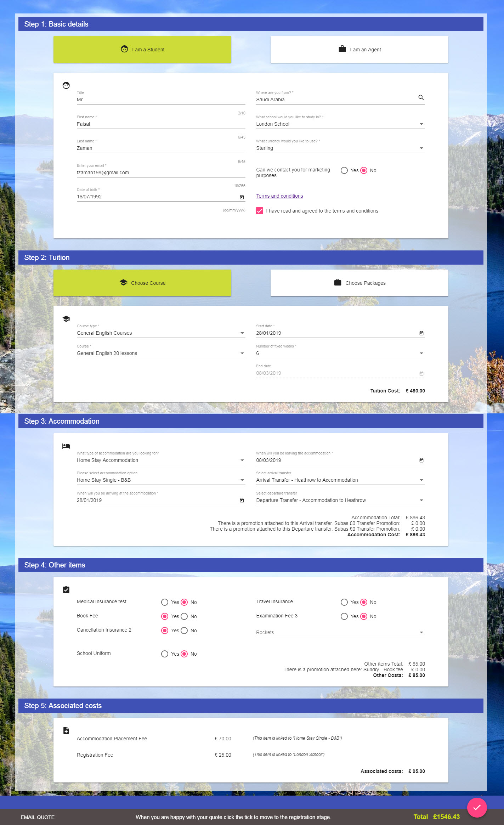Select Yes for Medical Insurance test
The width and height of the screenshot is (504, 825).
[x=165, y=602]
